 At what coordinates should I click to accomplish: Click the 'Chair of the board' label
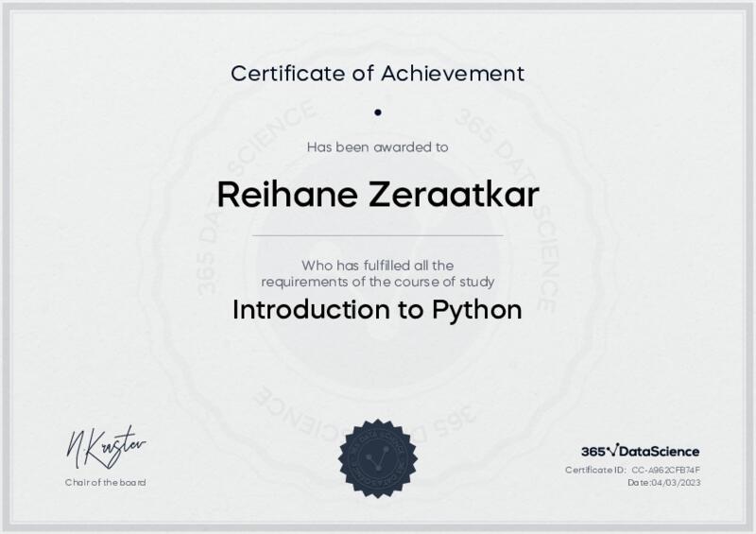point(106,483)
